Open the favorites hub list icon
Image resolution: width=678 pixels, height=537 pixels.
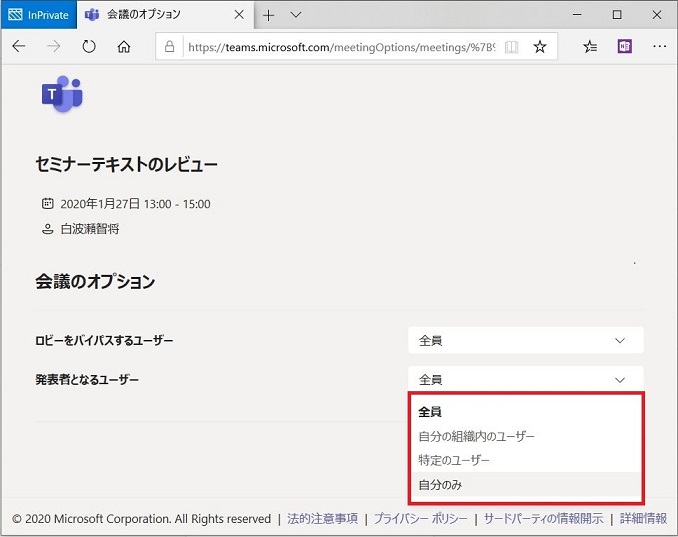(590, 47)
